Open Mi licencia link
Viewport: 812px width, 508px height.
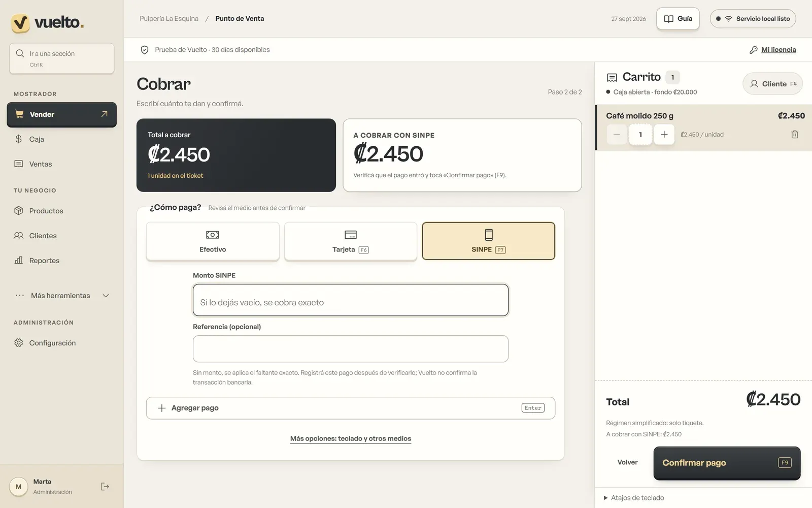tap(779, 50)
